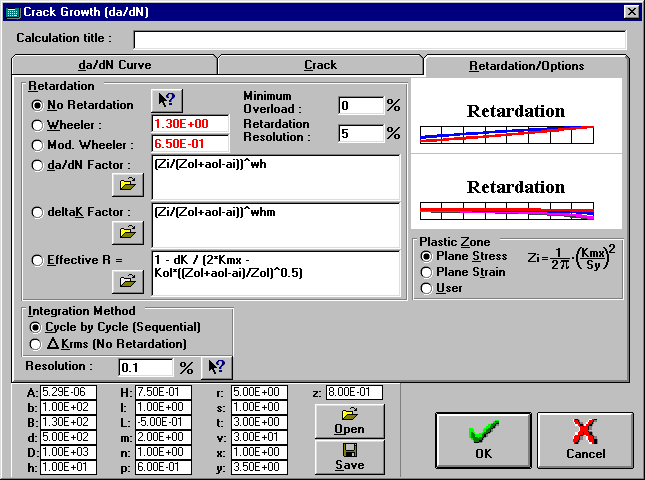The height and width of the screenshot is (480, 645).
Task: Open folder icon under da/dN Factor
Action: coord(127,184)
